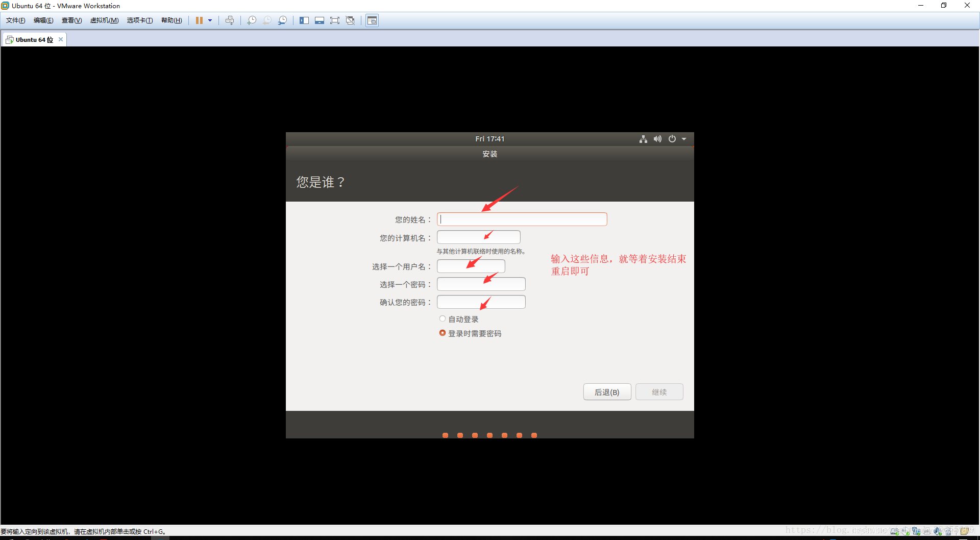Toggle the thumbnail bar console view icon

(x=320, y=20)
